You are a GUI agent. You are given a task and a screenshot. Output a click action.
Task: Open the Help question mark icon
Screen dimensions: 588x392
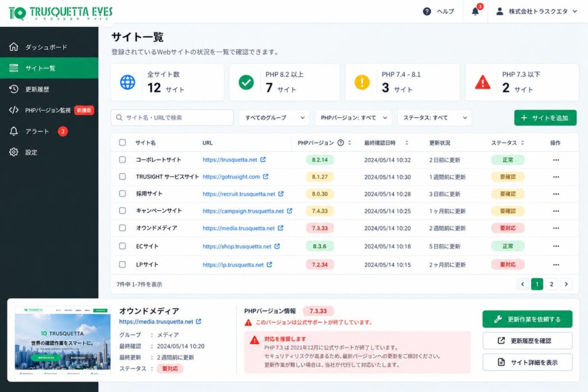pyautogui.click(x=427, y=11)
